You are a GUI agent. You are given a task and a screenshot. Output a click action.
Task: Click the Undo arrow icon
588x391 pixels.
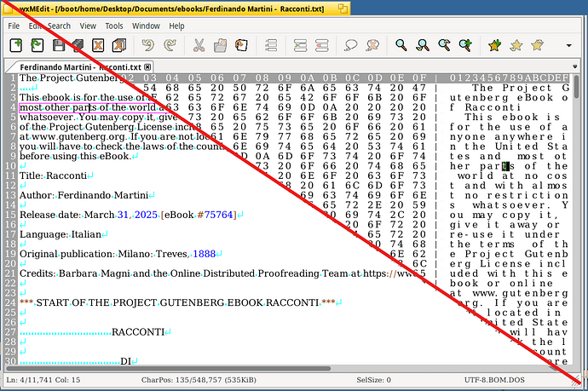pyautogui.click(x=148, y=45)
